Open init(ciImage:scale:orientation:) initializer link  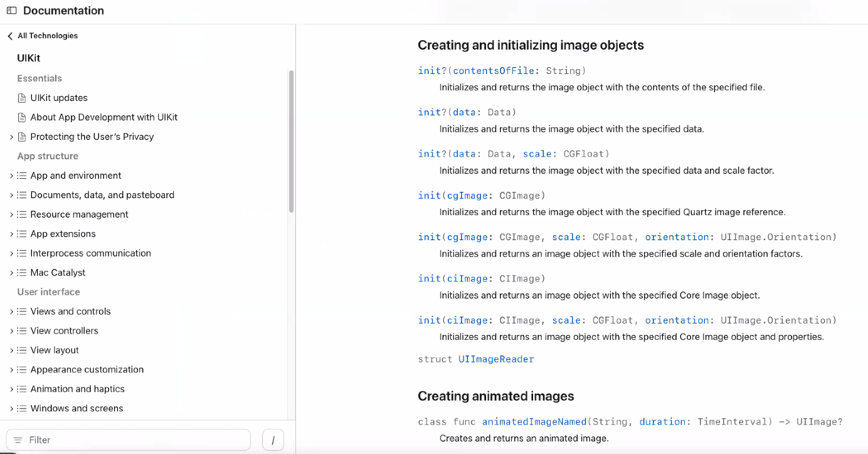point(628,320)
